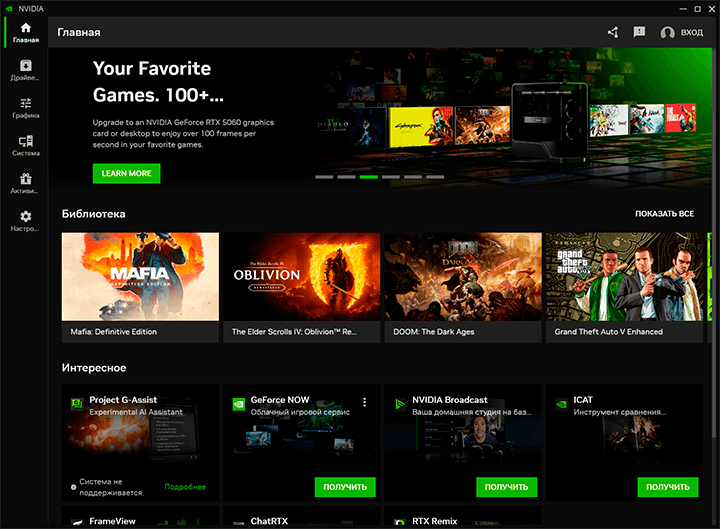720x529 pixels.
Task: Click ПОЛУЧИТЬ button for GeForce NOW
Action: pyautogui.click(x=345, y=487)
